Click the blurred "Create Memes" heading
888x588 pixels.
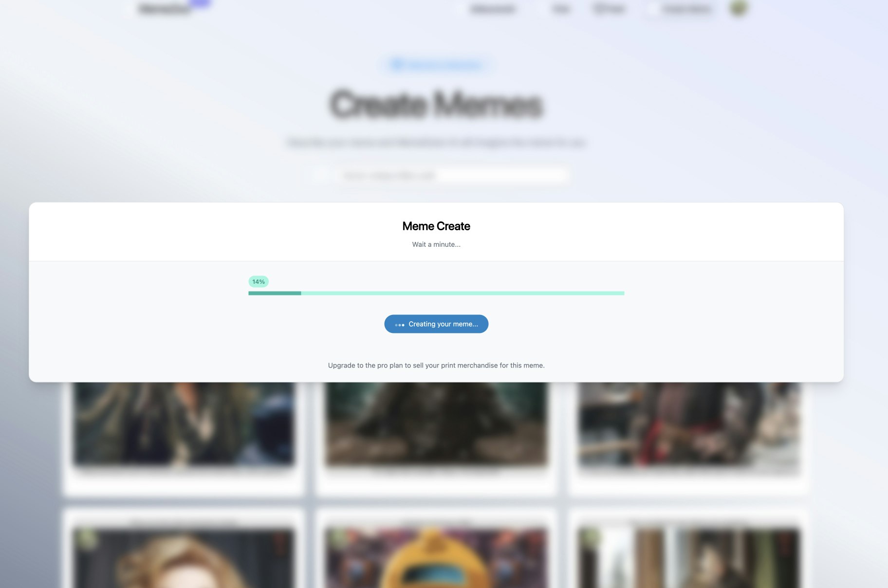point(436,104)
